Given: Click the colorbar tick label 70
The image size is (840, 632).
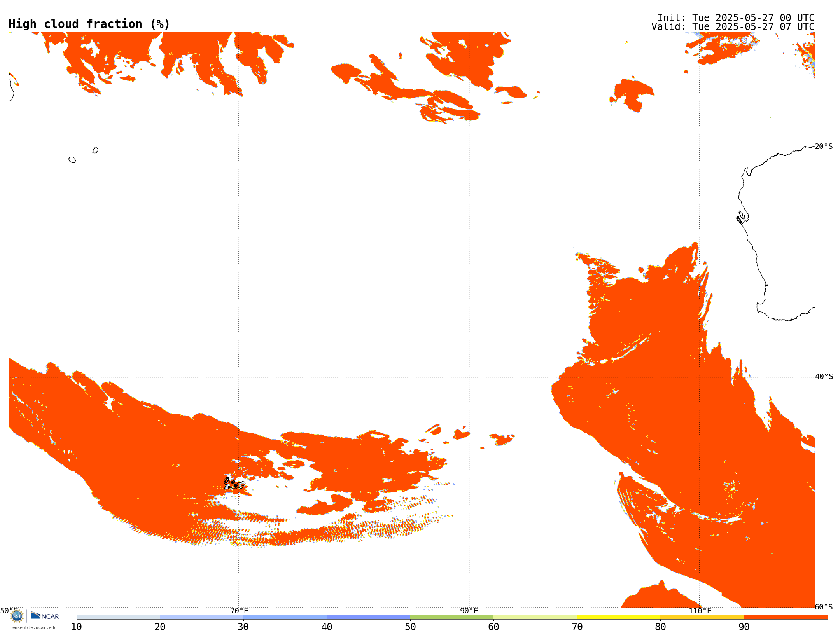Looking at the screenshot, I should tap(577, 627).
